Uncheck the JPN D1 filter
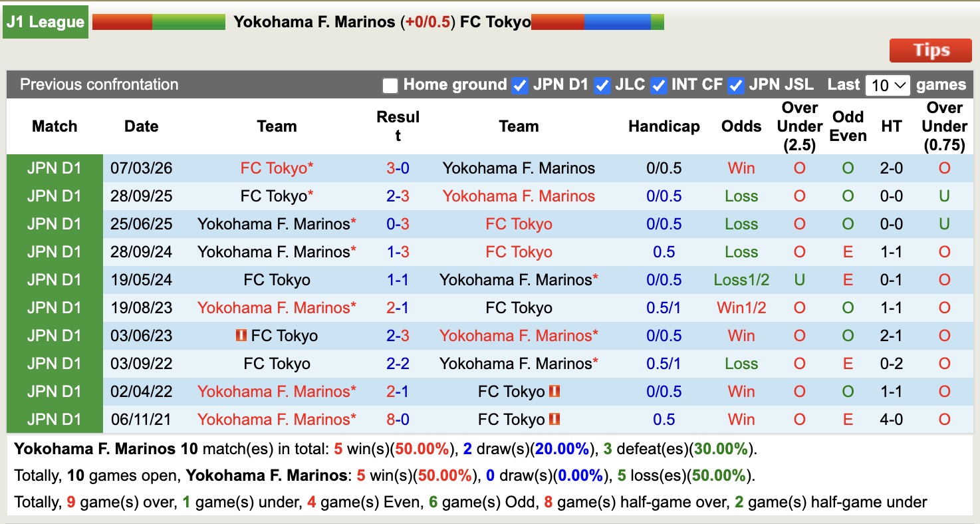Viewport: 980px width, 524px height. pos(519,85)
